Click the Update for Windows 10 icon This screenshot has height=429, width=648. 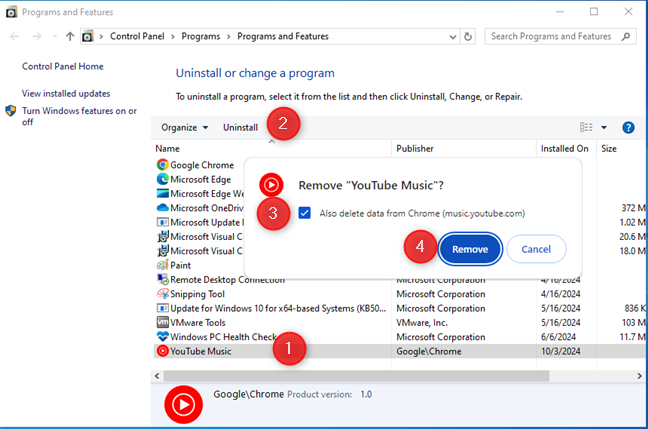[162, 308]
